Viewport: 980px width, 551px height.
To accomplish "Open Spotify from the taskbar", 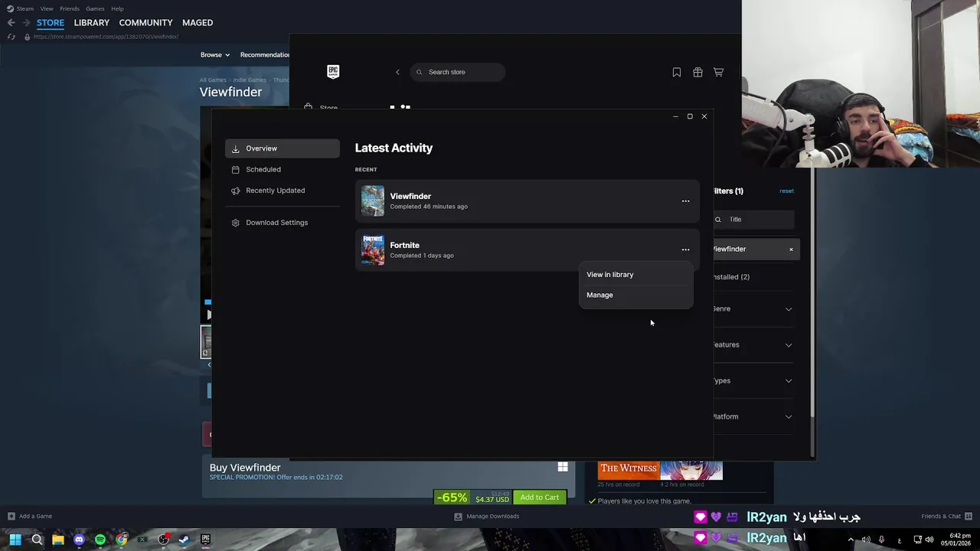I will pyautogui.click(x=100, y=540).
